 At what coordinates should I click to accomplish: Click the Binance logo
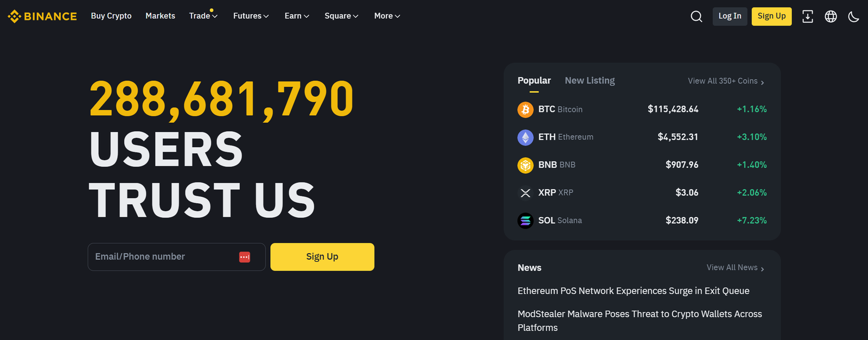(42, 16)
